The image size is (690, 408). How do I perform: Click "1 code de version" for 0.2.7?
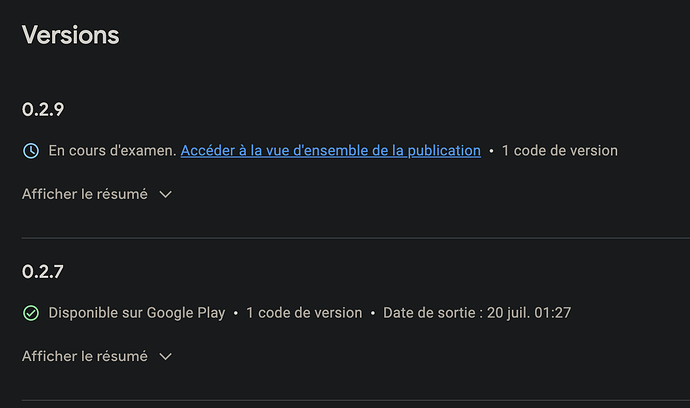pos(304,313)
